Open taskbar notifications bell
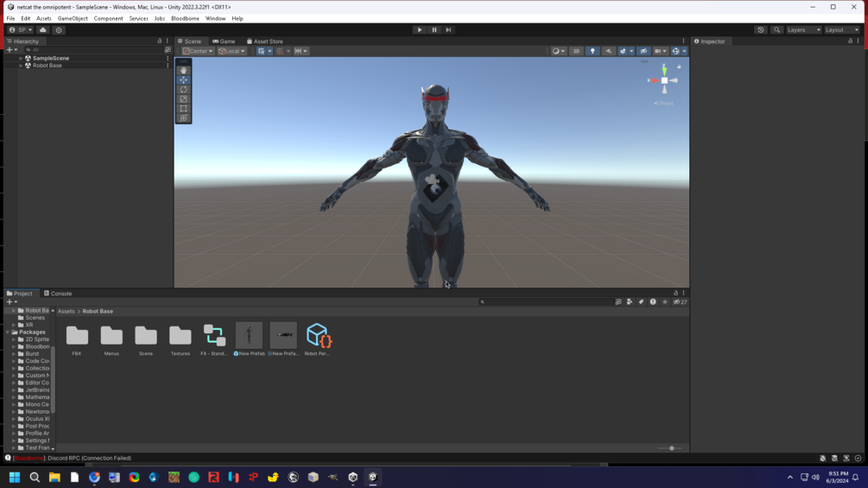868x488 pixels. coord(855,477)
